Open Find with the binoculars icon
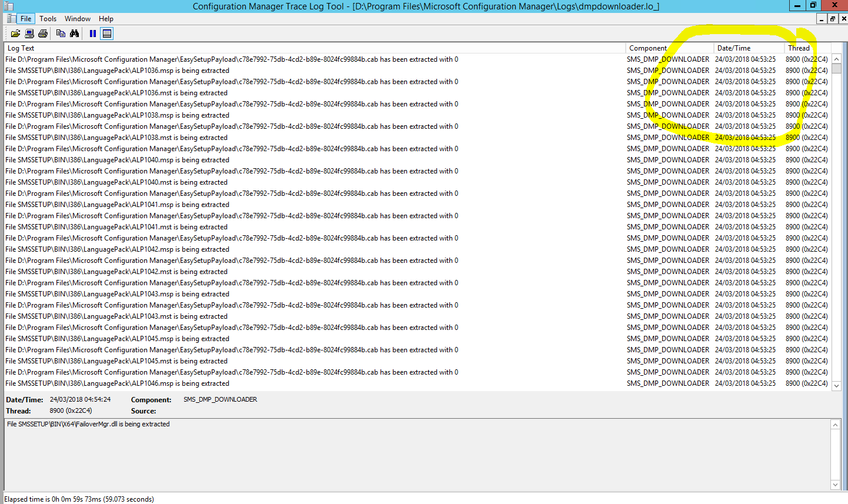848x504 pixels. pos(74,34)
